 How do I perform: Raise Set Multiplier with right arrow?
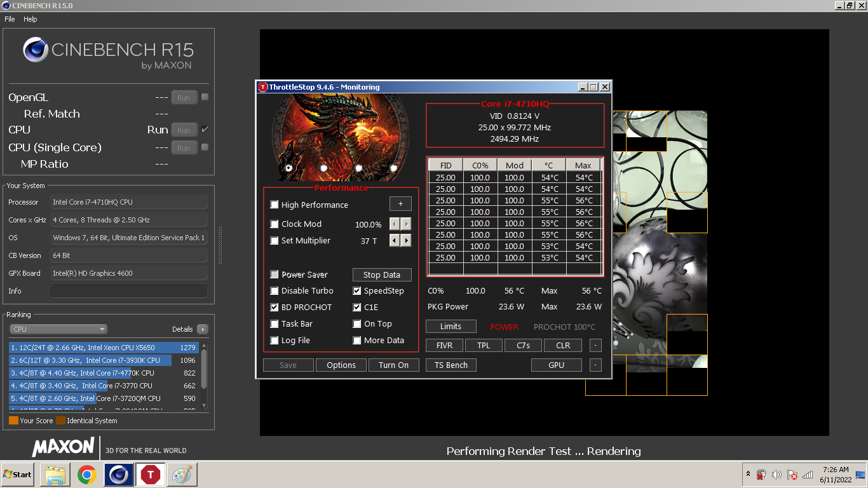coord(406,241)
